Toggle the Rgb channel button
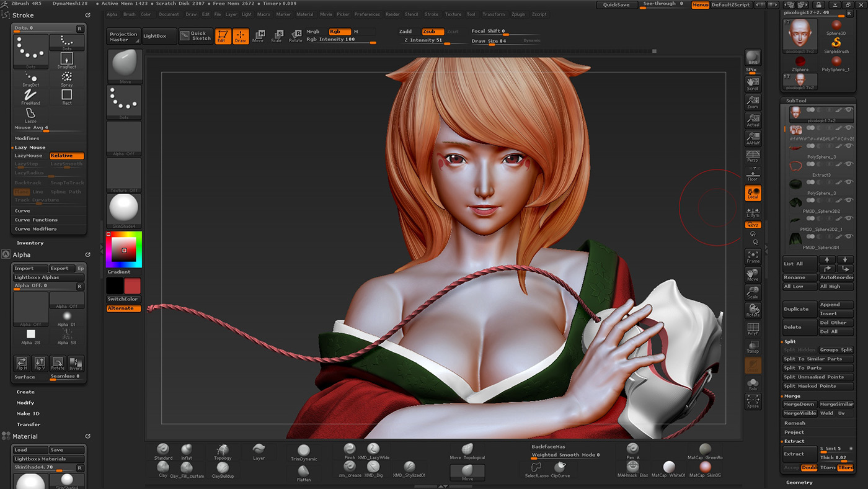 click(x=340, y=31)
